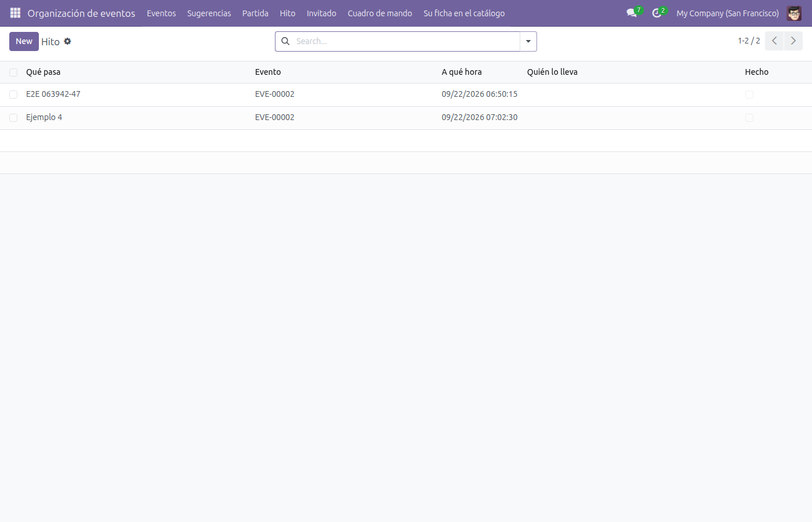Click the search magnifier icon
This screenshot has width=812, height=522.
tap(285, 41)
